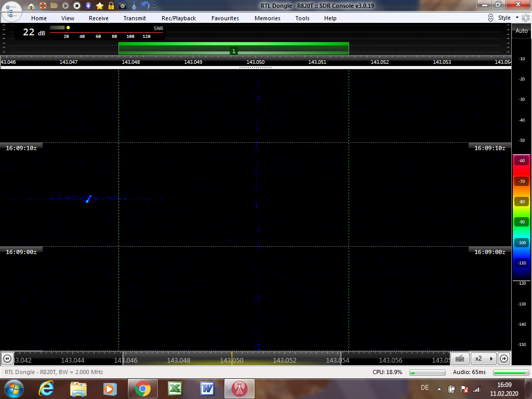The width and height of the screenshot is (532, 399).
Task: Click the blue undo arrow icon
Action: (x=145, y=5)
